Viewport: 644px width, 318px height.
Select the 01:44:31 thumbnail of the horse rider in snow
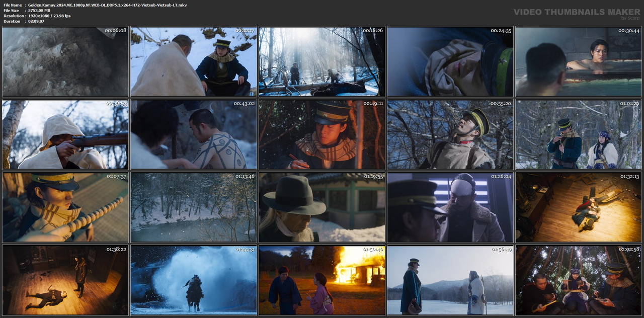pyautogui.click(x=194, y=280)
